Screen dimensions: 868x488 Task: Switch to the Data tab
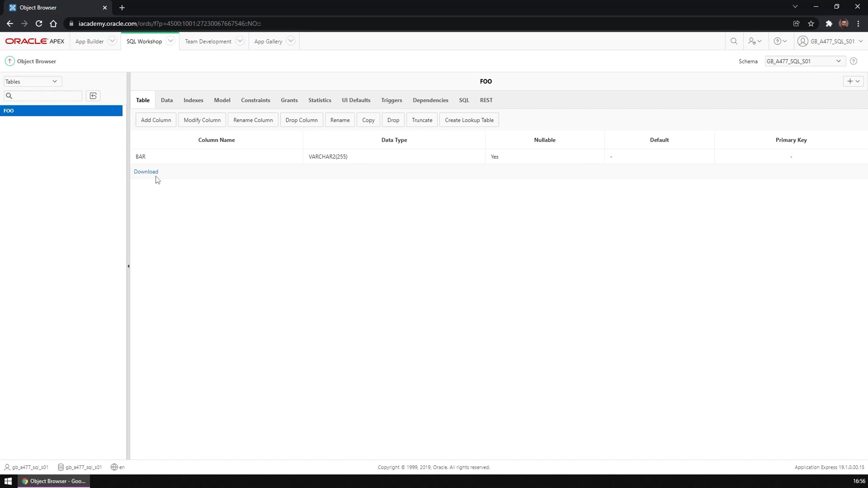click(167, 100)
